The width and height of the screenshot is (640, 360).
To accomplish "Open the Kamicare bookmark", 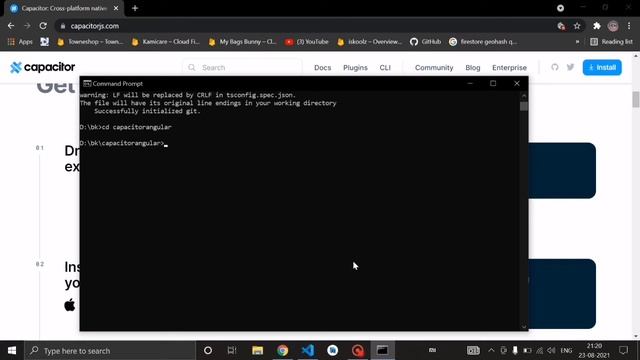I will point(166,42).
